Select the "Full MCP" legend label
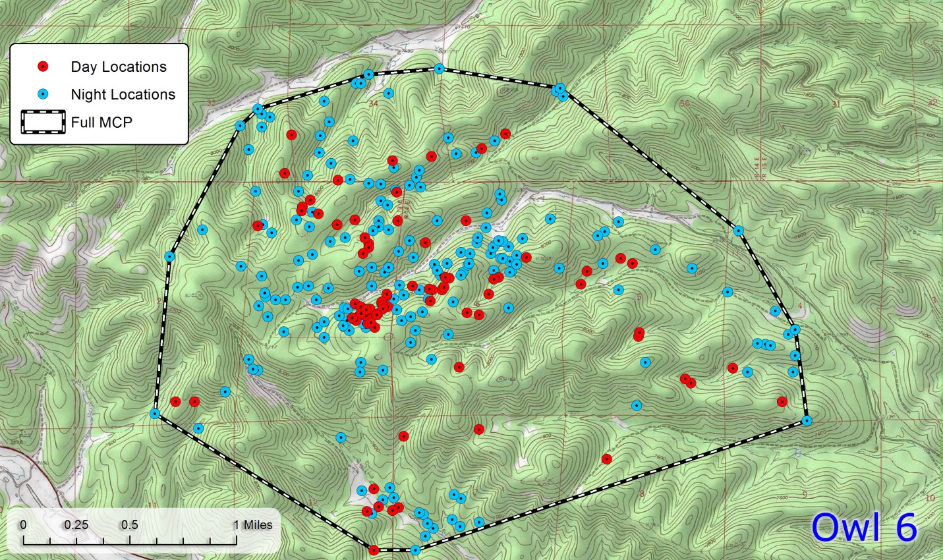The image size is (943, 560). coord(101,122)
